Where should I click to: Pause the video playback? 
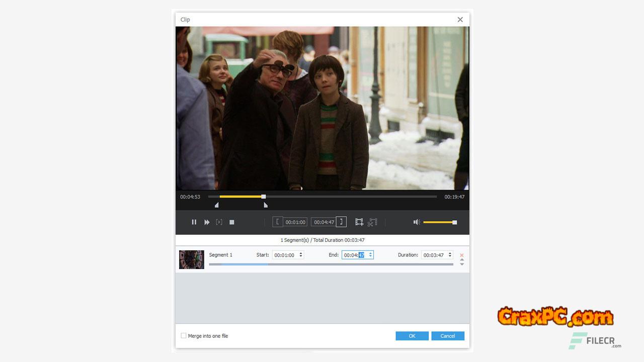tap(194, 222)
